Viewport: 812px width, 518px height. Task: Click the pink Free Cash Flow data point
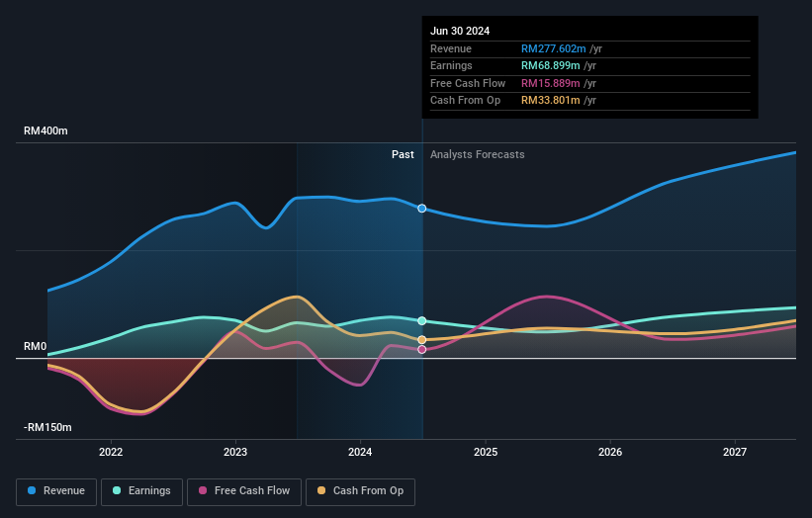422,350
